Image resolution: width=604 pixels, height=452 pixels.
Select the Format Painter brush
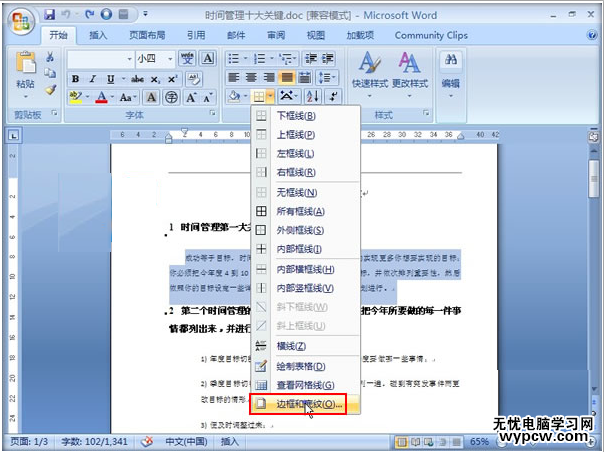50,90
